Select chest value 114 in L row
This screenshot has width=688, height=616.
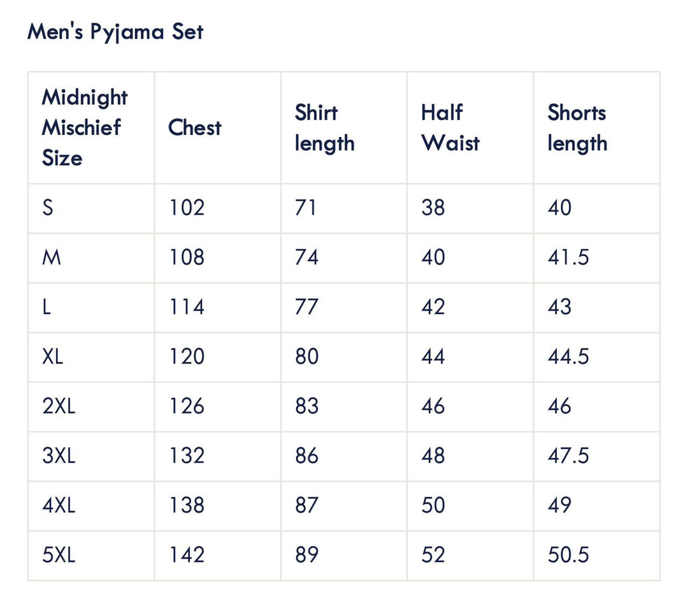(x=187, y=307)
